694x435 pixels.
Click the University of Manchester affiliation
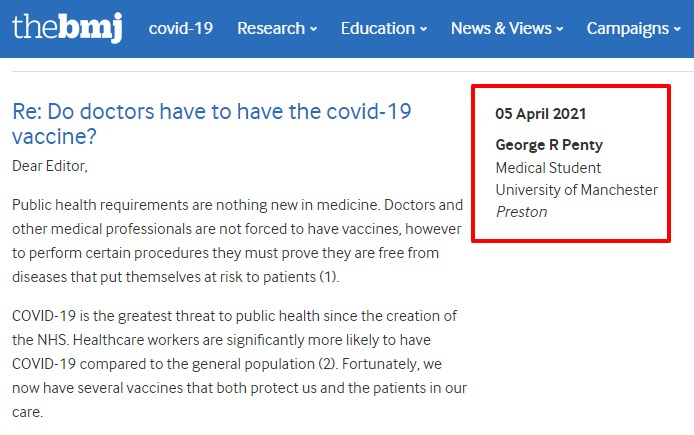(576, 190)
